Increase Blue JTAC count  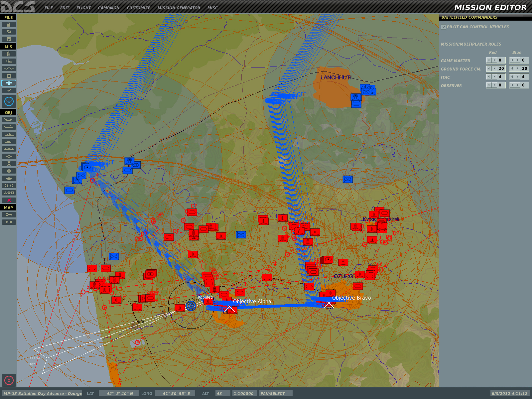(x=518, y=77)
